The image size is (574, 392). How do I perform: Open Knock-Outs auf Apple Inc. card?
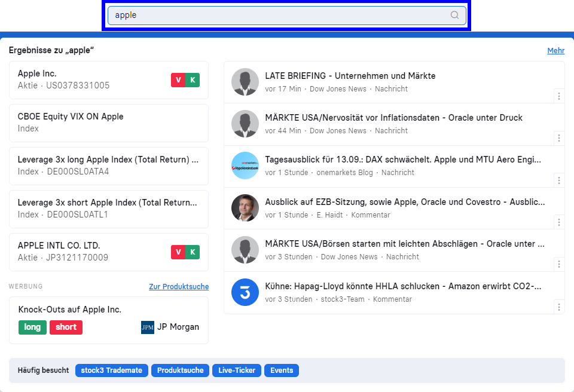tap(109, 320)
